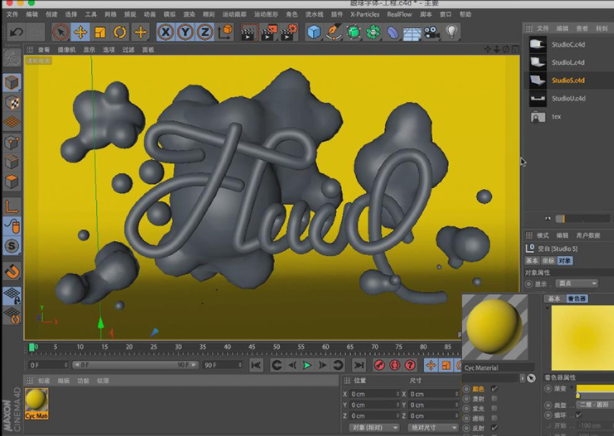614x436 pixels.
Task: Toggle the Y axis lock
Action: [x=185, y=32]
